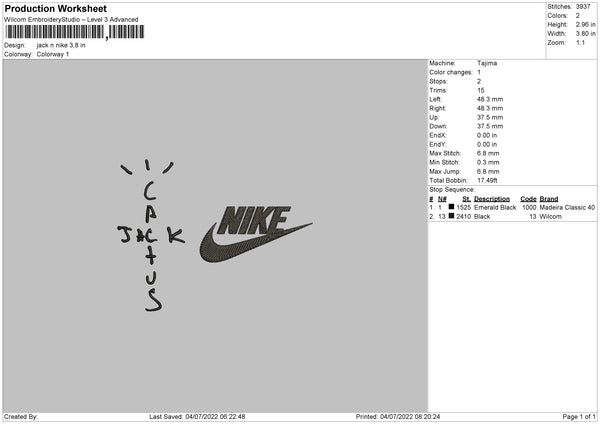This screenshot has height=424, width=600.
Task: Click the 'Design:' label
Action: (15, 45)
